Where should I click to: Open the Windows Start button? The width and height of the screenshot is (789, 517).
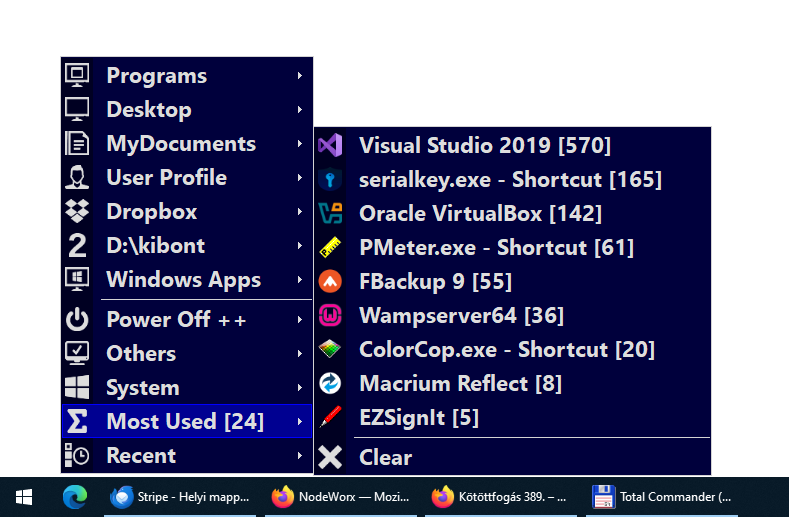(24, 496)
